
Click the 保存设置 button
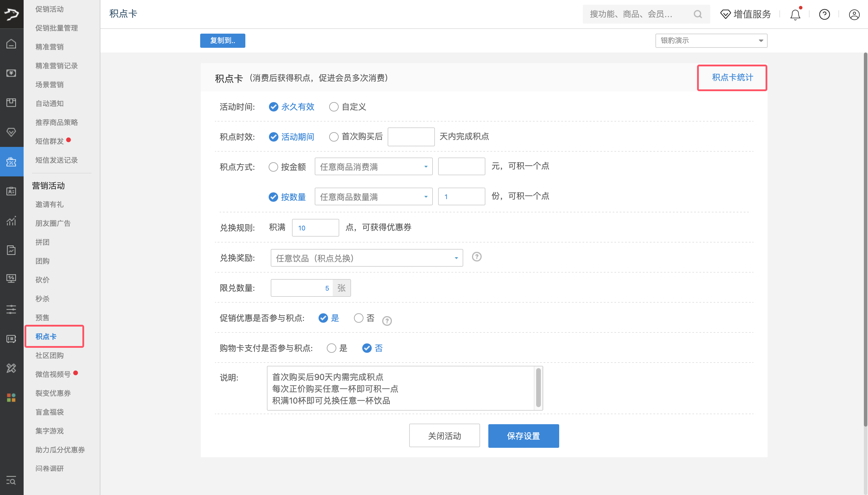[x=523, y=435]
